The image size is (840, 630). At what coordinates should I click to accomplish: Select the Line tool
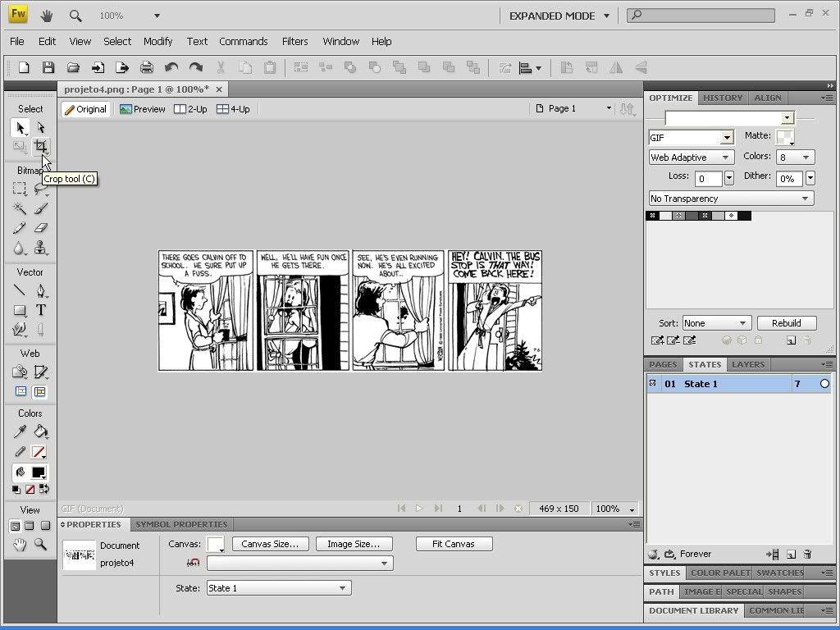(20, 290)
